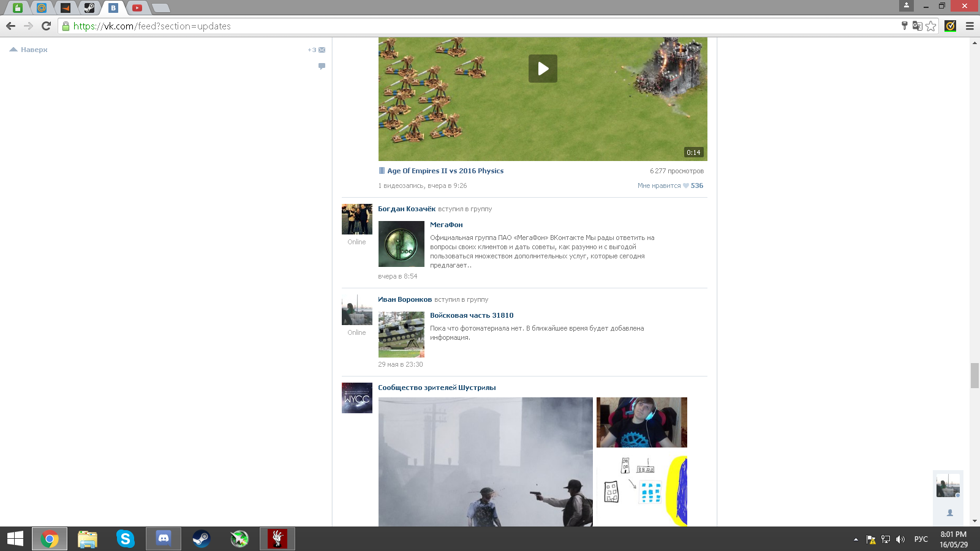Open the МегаФон group avatar
Screen dimensions: 980x551
401,244
